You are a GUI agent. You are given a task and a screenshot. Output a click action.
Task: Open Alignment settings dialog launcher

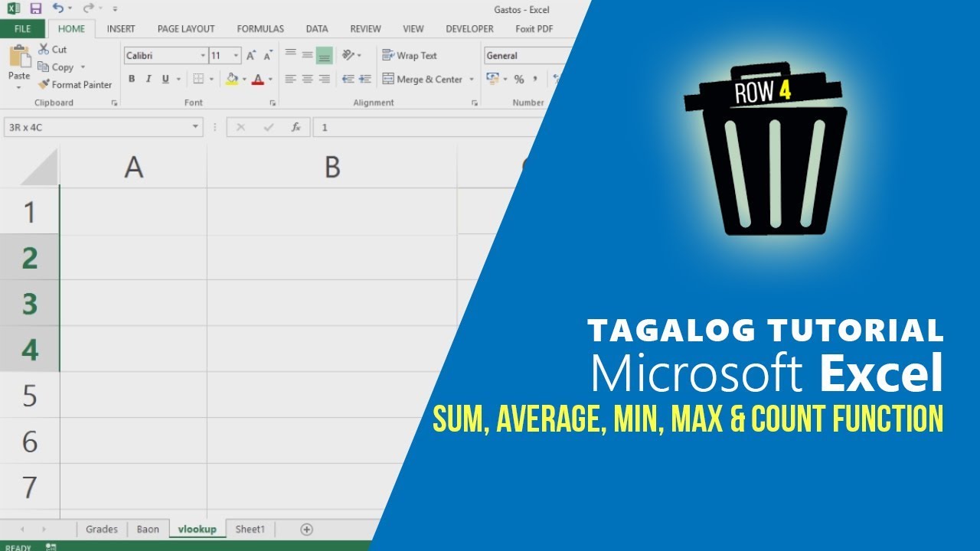tap(475, 103)
